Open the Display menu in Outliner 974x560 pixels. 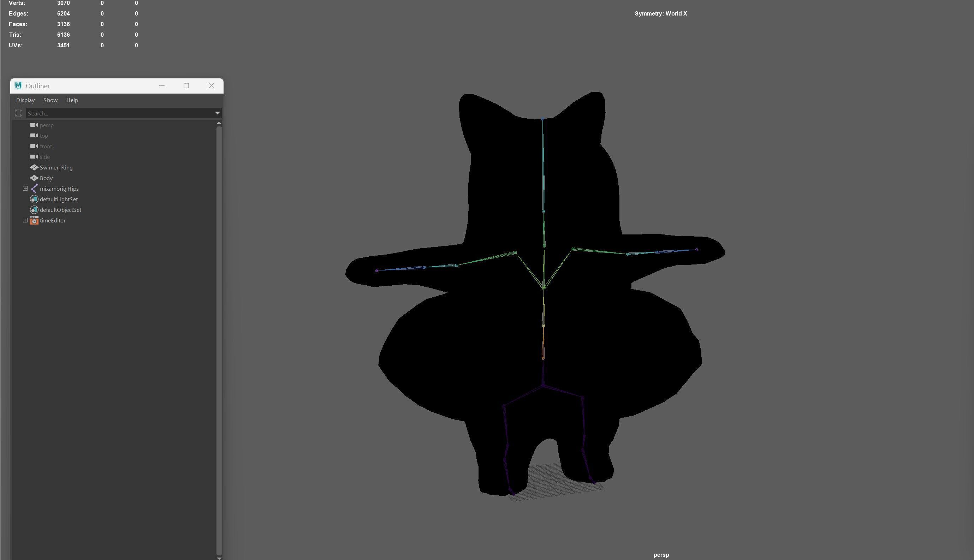click(x=25, y=100)
